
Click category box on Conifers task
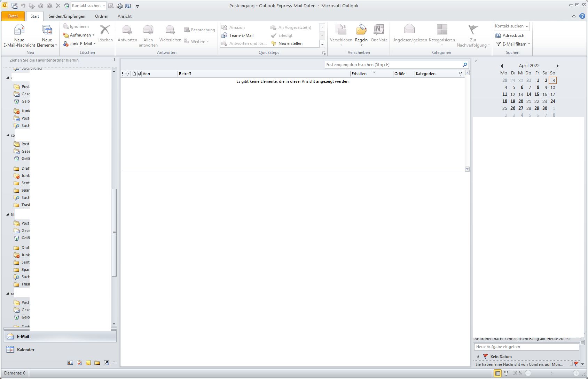coord(571,364)
